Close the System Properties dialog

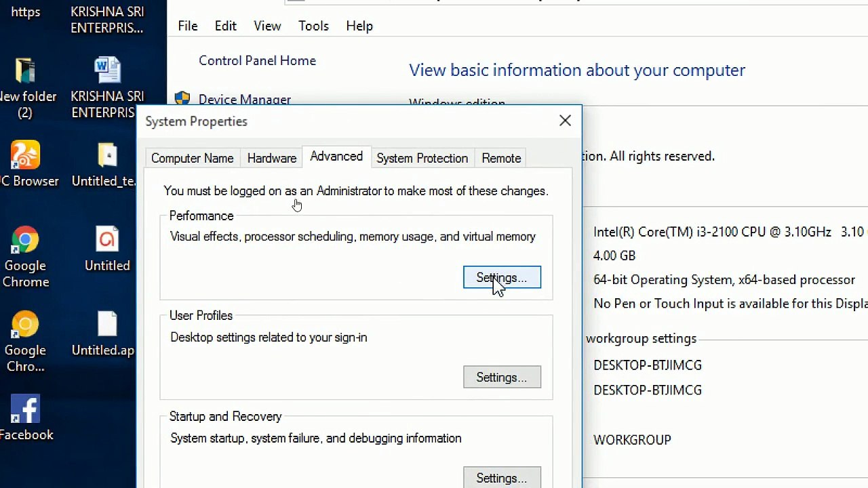pyautogui.click(x=565, y=121)
